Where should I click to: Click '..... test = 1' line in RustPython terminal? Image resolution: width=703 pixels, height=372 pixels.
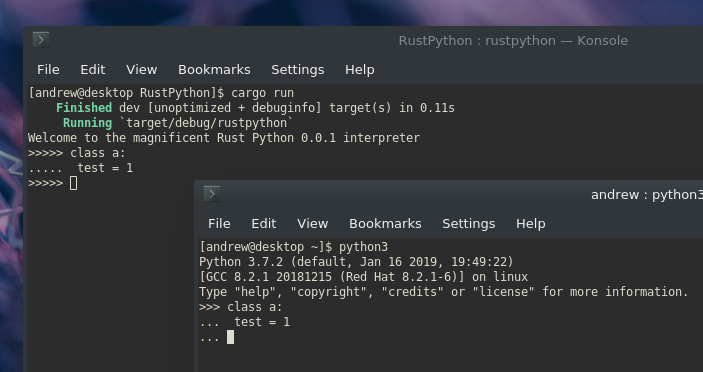coord(80,168)
